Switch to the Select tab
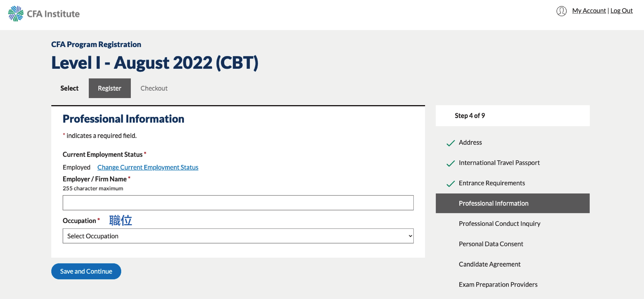The image size is (644, 299). tap(69, 88)
